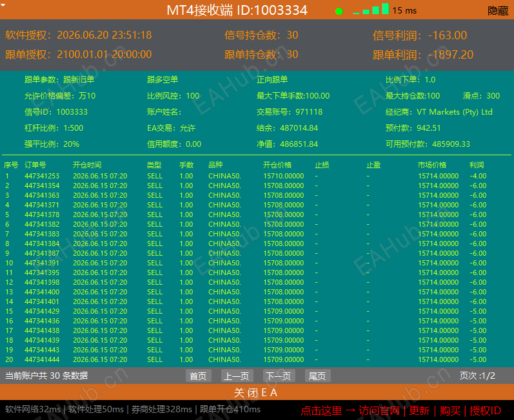Click 信号利润 value -163.00
Image resolution: width=514 pixels, height=420 pixels.
click(x=448, y=35)
